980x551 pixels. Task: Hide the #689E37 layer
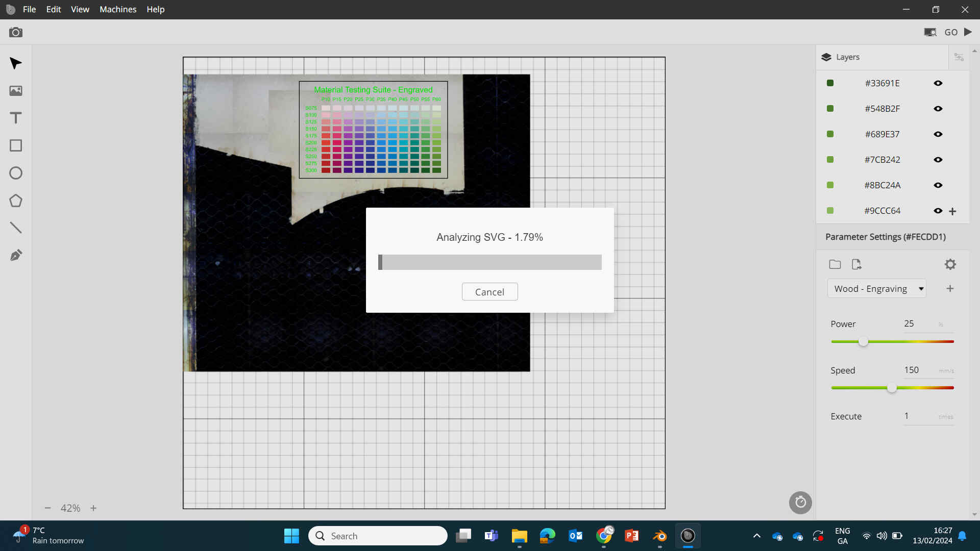click(x=938, y=134)
